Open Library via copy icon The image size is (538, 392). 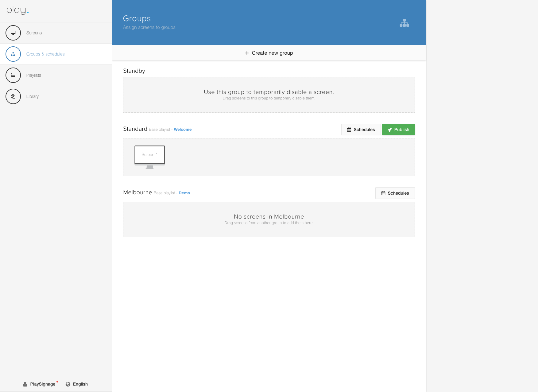click(x=13, y=96)
